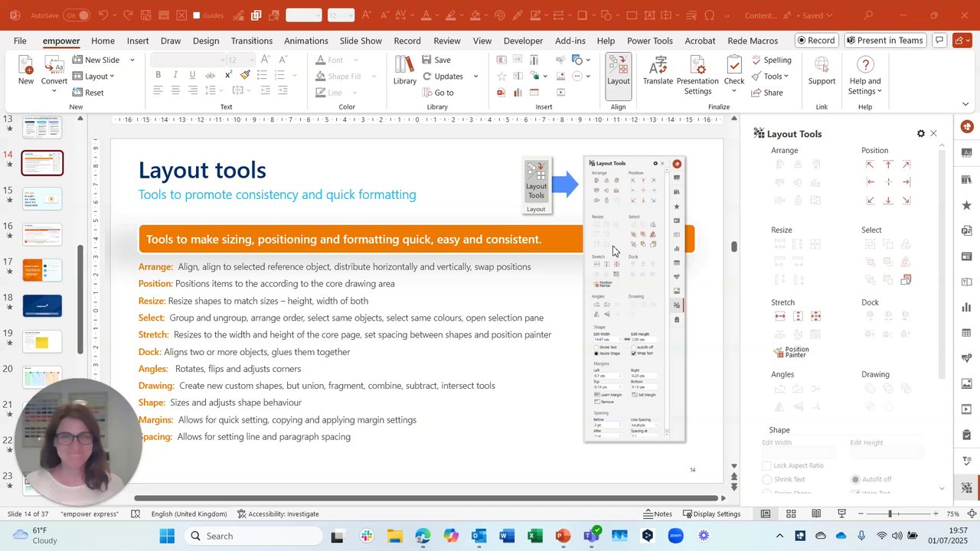Click the New presentation icon
Image resolution: width=980 pixels, height=551 pixels.
(x=26, y=70)
